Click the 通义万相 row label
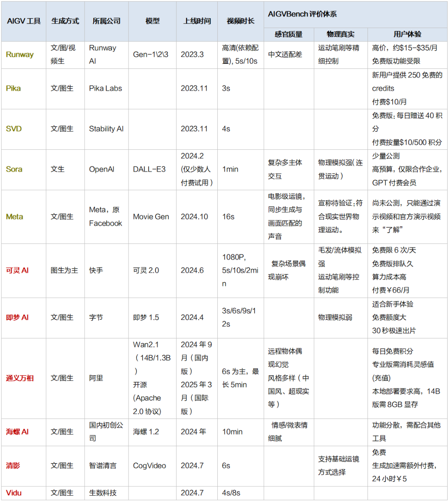 point(19,378)
